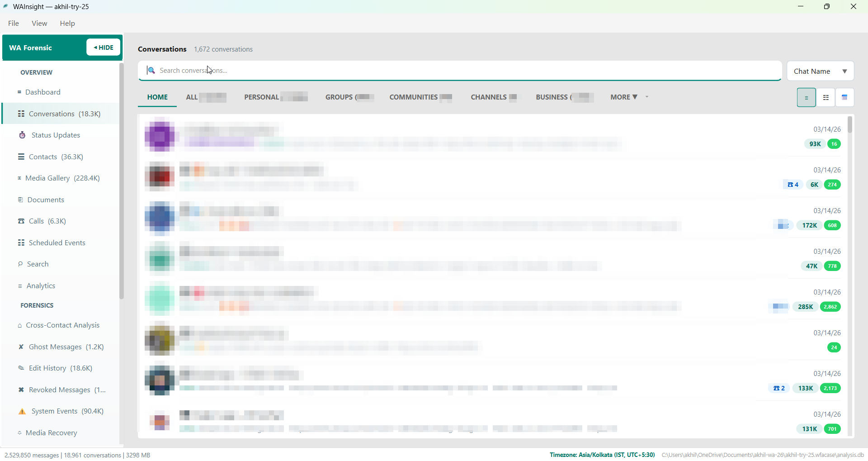Click the 131K message count badge
Screen dimensions: 868x461
[x=810, y=429]
